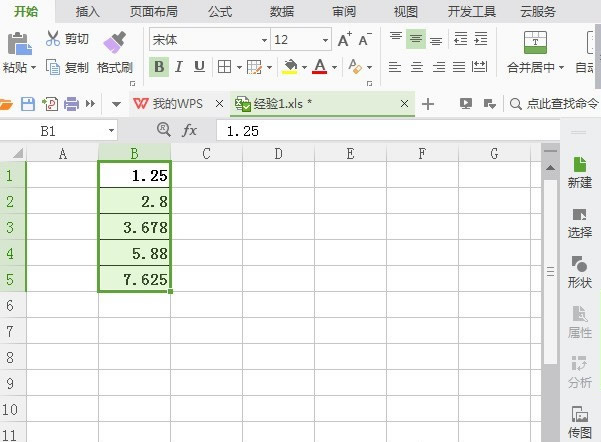Click the fx insert function icon
601x442 pixels.
(x=190, y=131)
